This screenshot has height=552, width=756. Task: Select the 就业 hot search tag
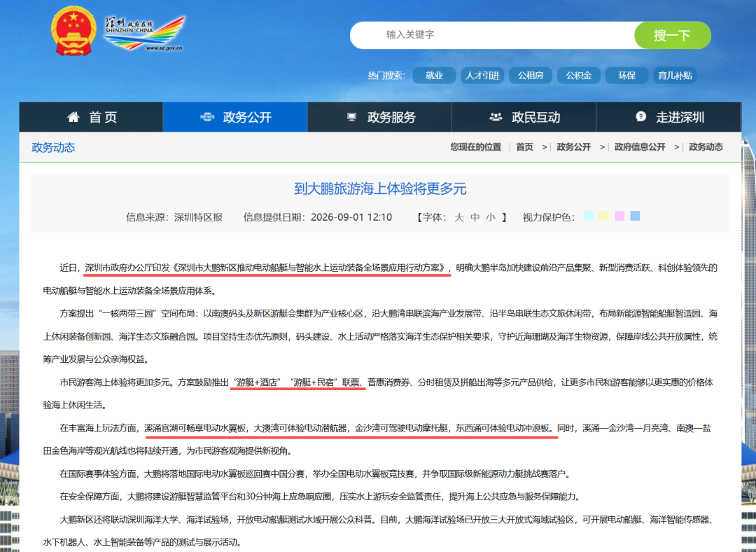point(434,75)
